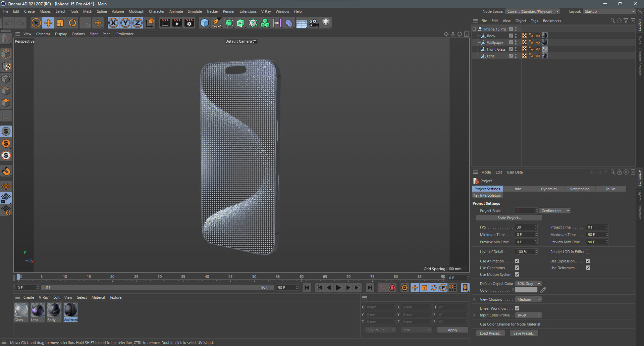
Task: Open the Layout Startup dropdown
Action: pos(609,11)
